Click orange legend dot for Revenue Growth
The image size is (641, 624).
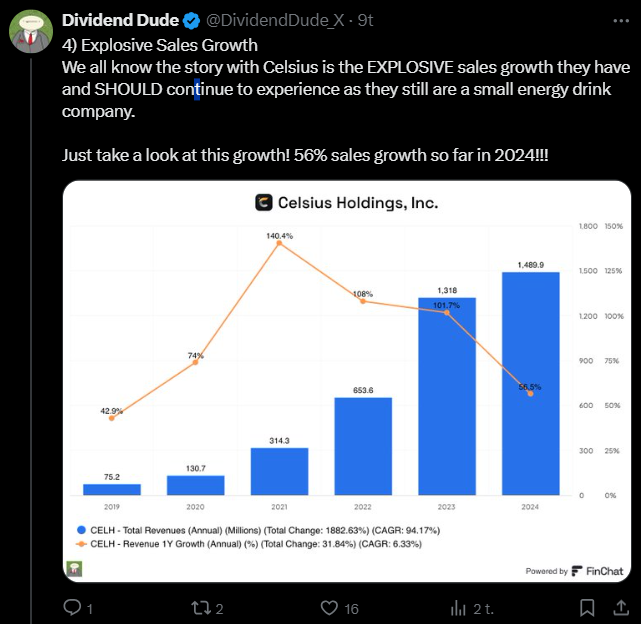[81, 544]
